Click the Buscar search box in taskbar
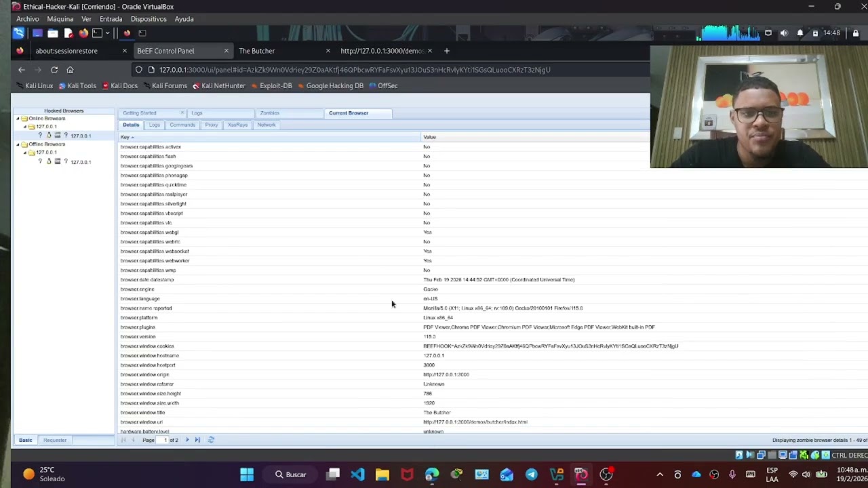 pos(290,474)
